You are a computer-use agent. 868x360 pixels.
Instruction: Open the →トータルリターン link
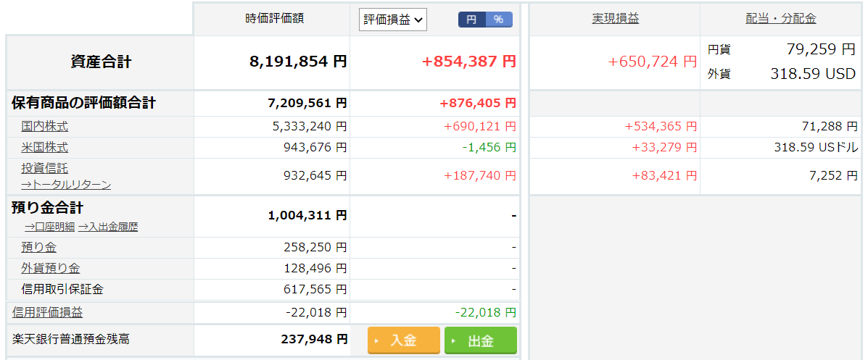tap(66, 185)
